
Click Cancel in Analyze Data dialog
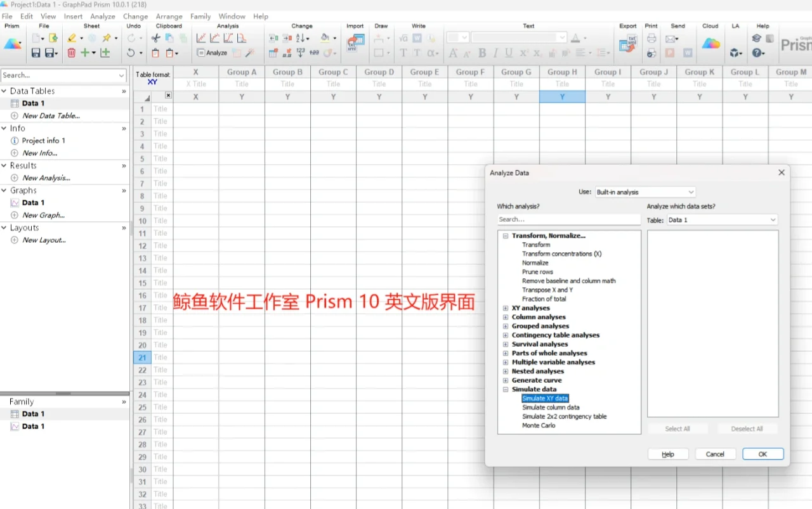click(x=715, y=454)
